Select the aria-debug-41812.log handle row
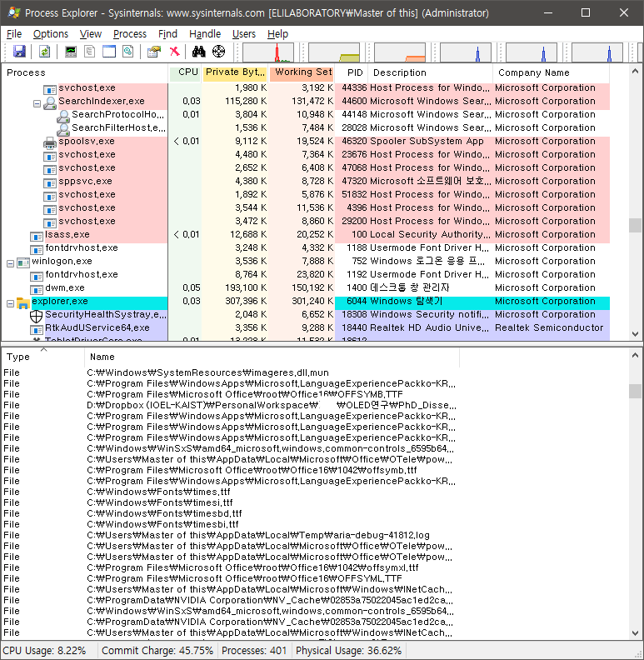This screenshot has width=644, height=660. click(230, 535)
